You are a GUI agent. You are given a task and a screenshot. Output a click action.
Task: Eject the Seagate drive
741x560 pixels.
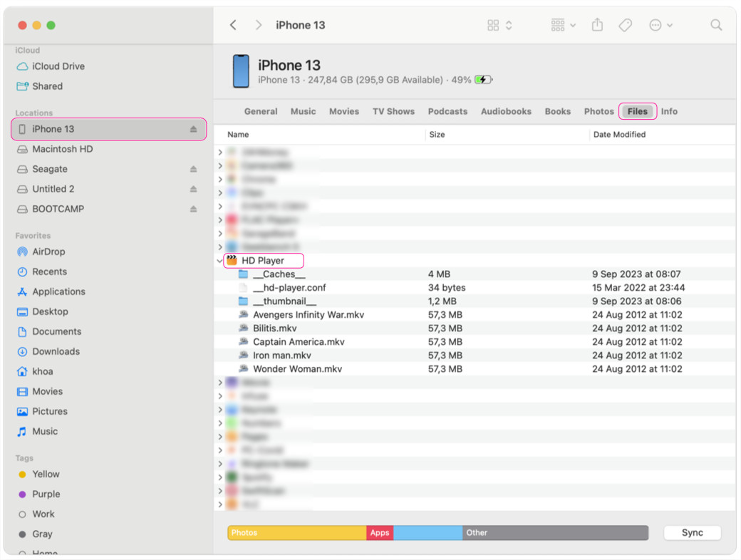point(193,170)
